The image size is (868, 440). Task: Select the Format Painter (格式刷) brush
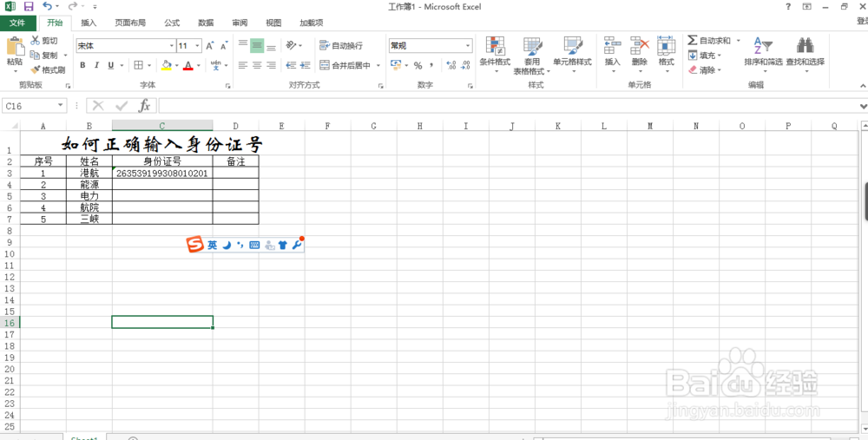(36, 69)
